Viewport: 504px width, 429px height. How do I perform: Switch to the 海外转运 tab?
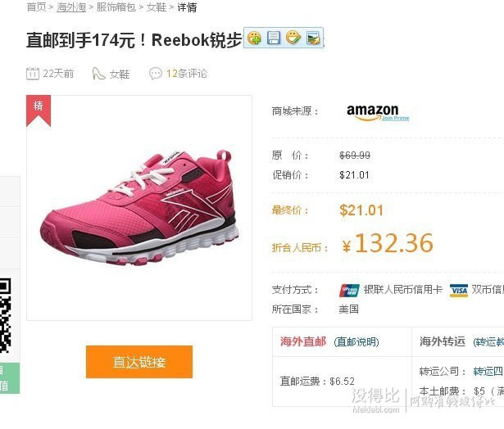[x=443, y=341]
